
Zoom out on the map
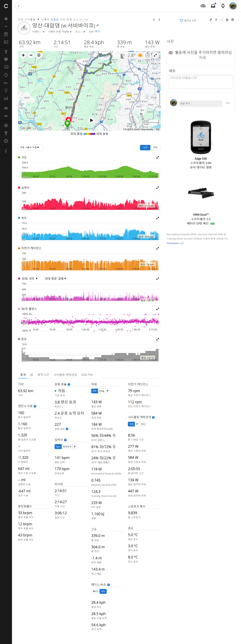(31, 55)
